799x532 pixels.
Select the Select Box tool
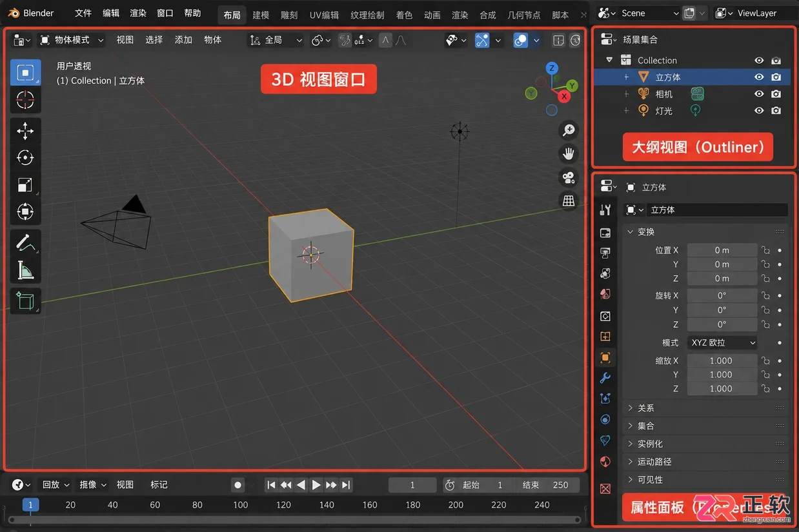(25, 73)
